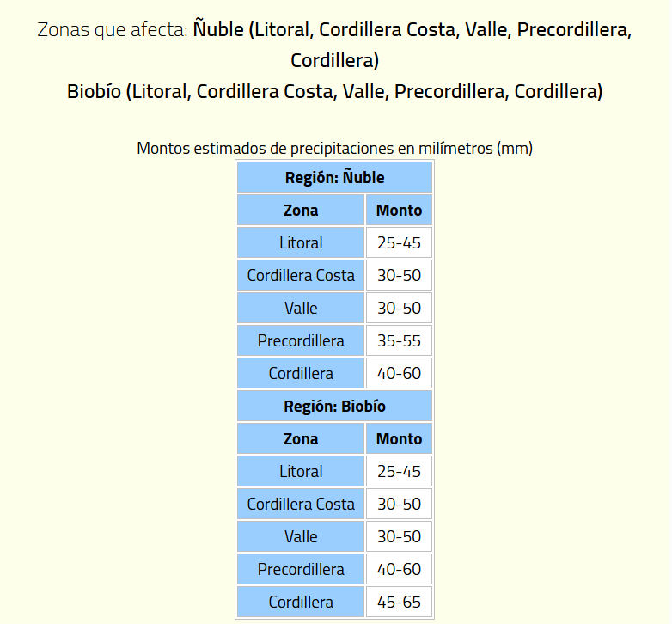Select the Valle row cell in Ñuble
The width and height of the screenshot is (672, 624).
tap(301, 309)
